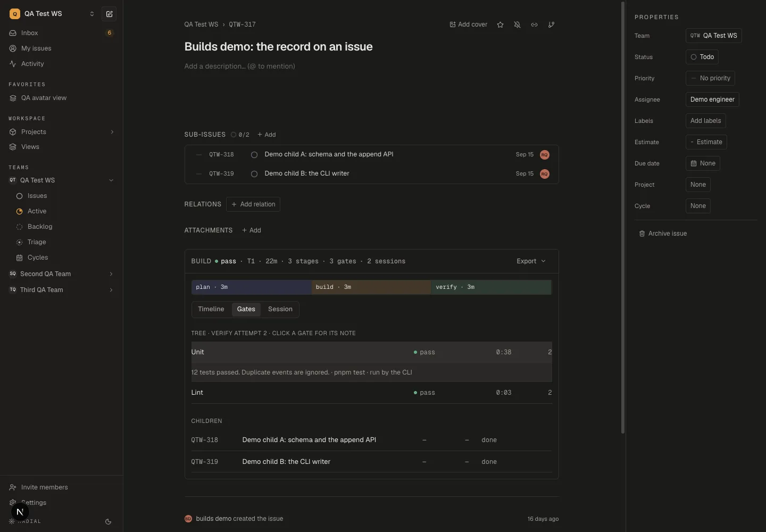Open the Status Todo dropdown
The height and width of the screenshot is (532, 766).
coord(702,57)
